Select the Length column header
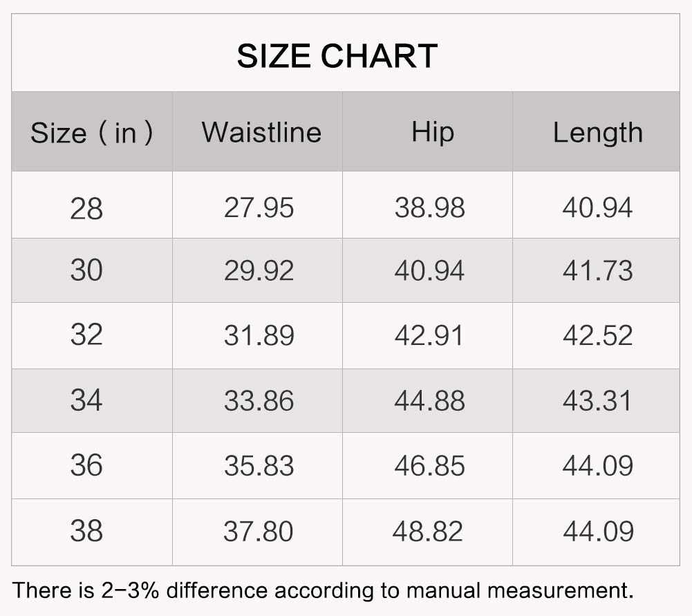692x616 pixels. click(597, 132)
